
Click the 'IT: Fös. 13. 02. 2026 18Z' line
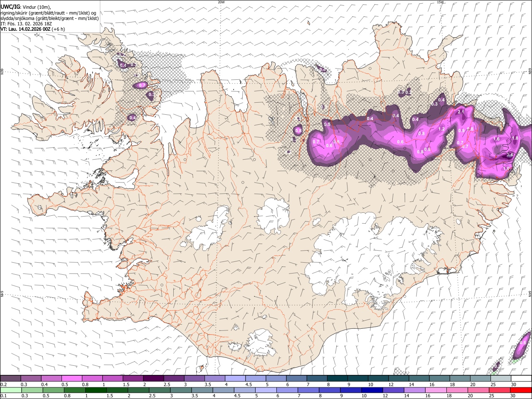click(x=26, y=24)
